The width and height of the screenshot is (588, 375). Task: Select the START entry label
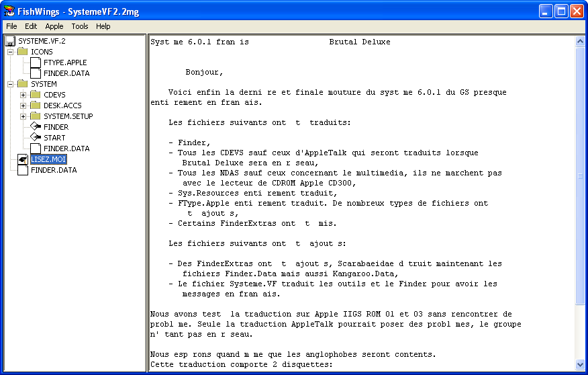pyautogui.click(x=54, y=138)
